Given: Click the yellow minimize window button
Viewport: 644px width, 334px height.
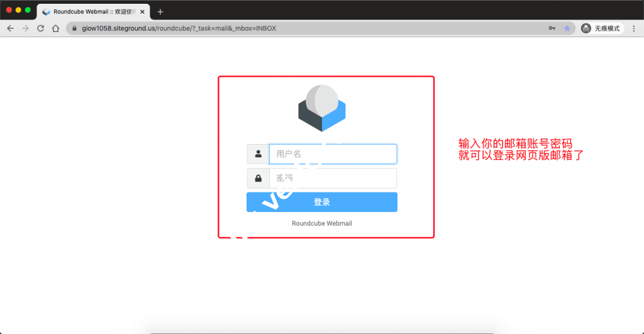Looking at the screenshot, I should pos(18,10).
